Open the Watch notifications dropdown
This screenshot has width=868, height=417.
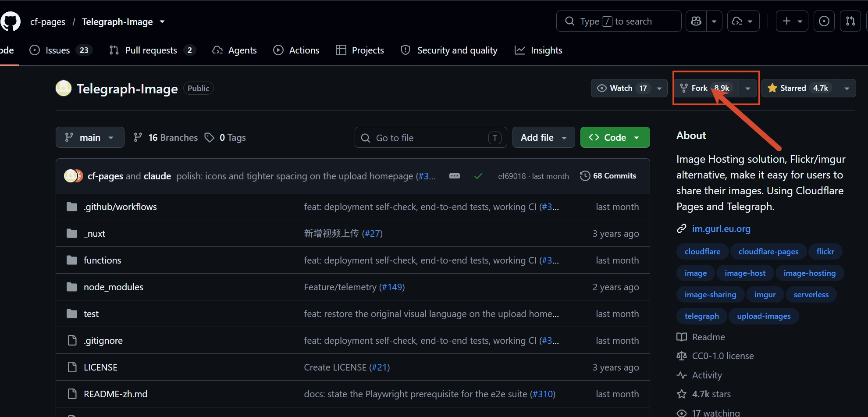coord(629,88)
